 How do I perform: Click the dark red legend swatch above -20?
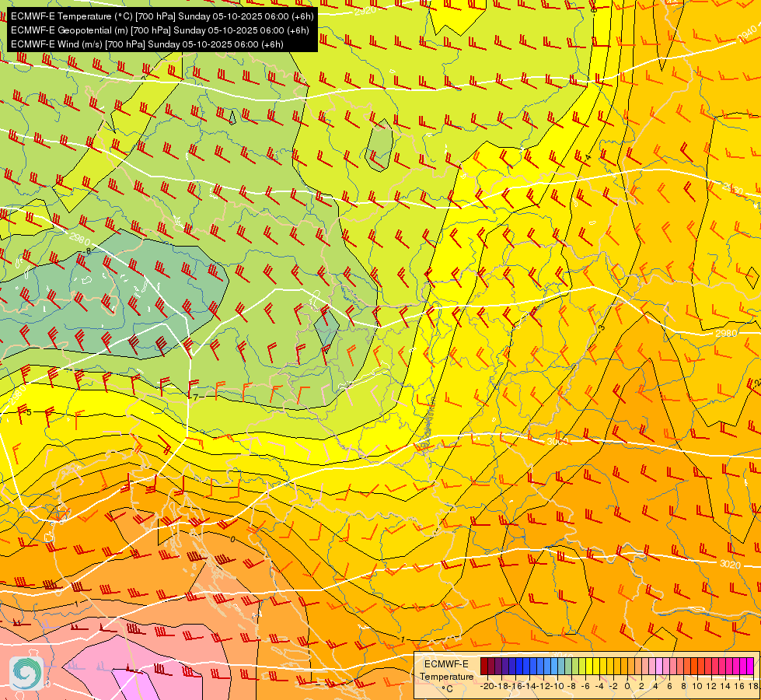tap(483, 667)
